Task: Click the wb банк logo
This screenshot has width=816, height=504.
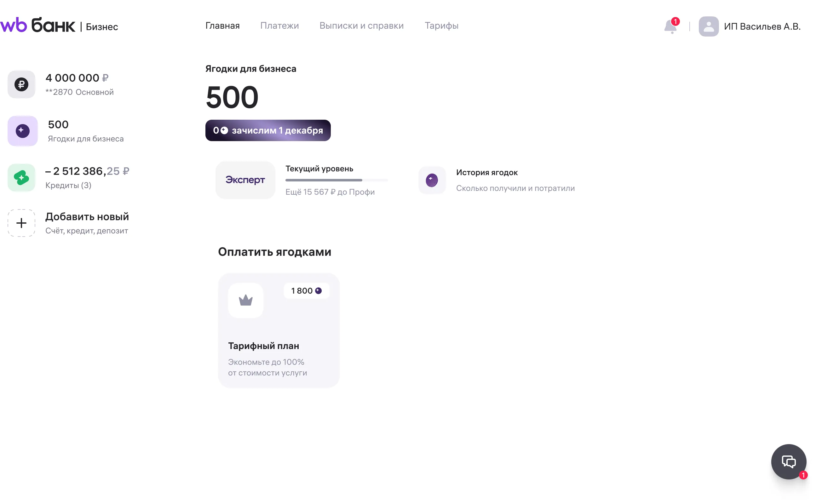Action: (x=38, y=25)
